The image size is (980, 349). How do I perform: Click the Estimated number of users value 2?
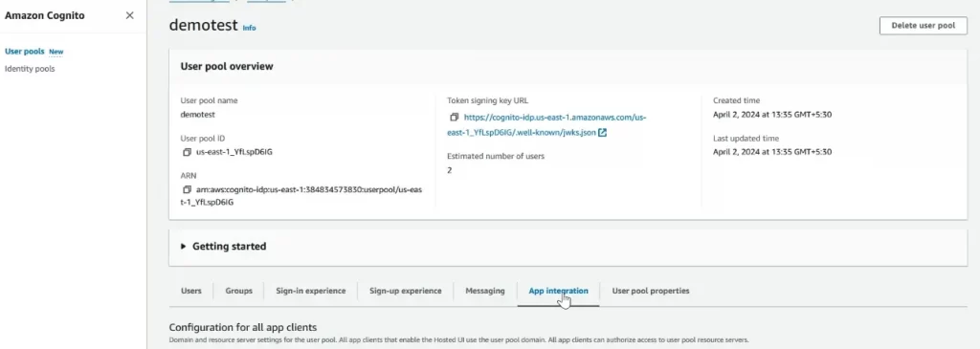click(450, 170)
